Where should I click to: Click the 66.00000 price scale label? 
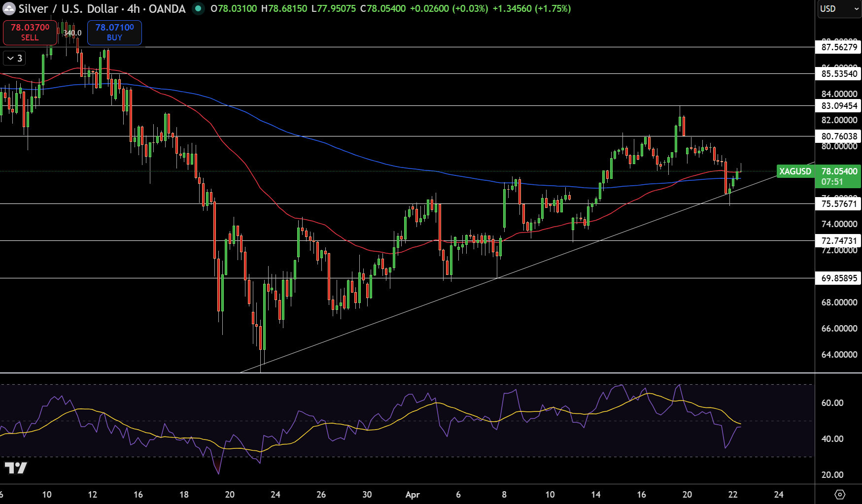coord(839,329)
